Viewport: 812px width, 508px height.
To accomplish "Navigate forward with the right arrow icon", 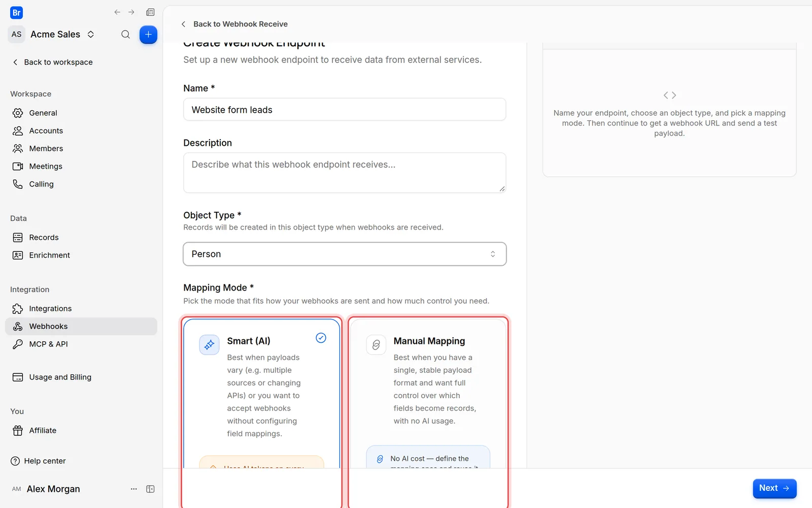I will (x=131, y=12).
